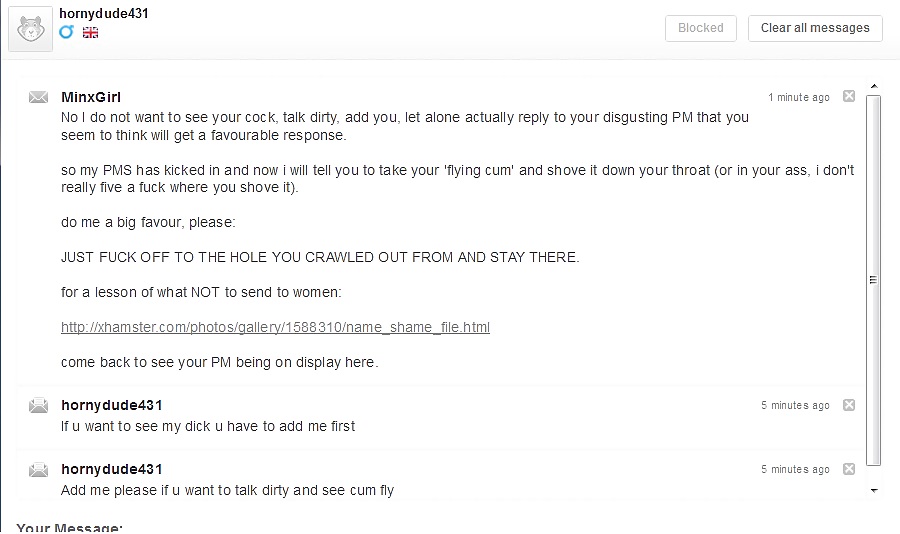This screenshot has width=900, height=534.
Task: Click the male gender symbol icon
Action: [67, 32]
